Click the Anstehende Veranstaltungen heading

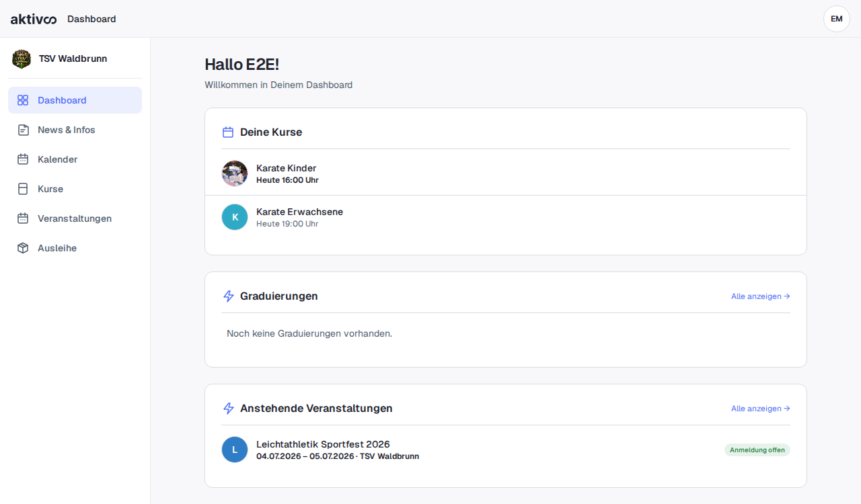point(316,409)
